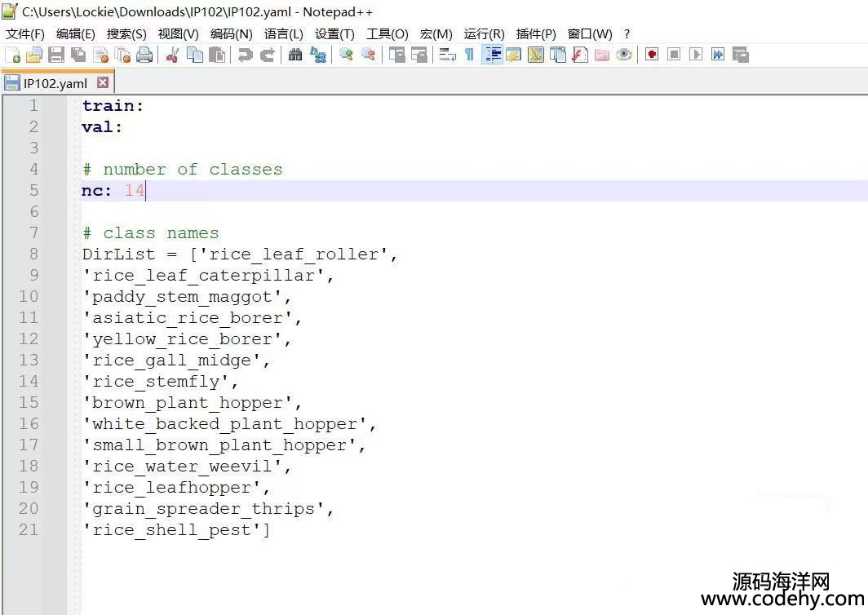This screenshot has height=615, width=868.
Task: Click the Copy toolbar icon
Action: (194, 55)
